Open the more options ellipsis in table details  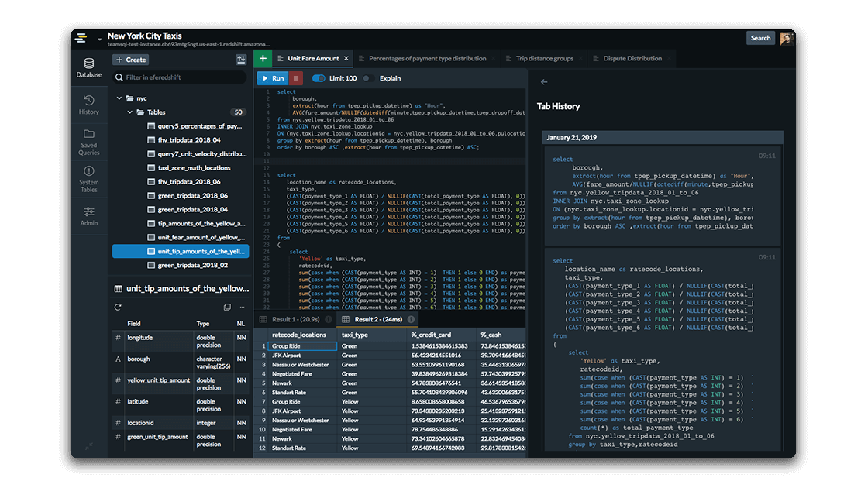coord(242,307)
